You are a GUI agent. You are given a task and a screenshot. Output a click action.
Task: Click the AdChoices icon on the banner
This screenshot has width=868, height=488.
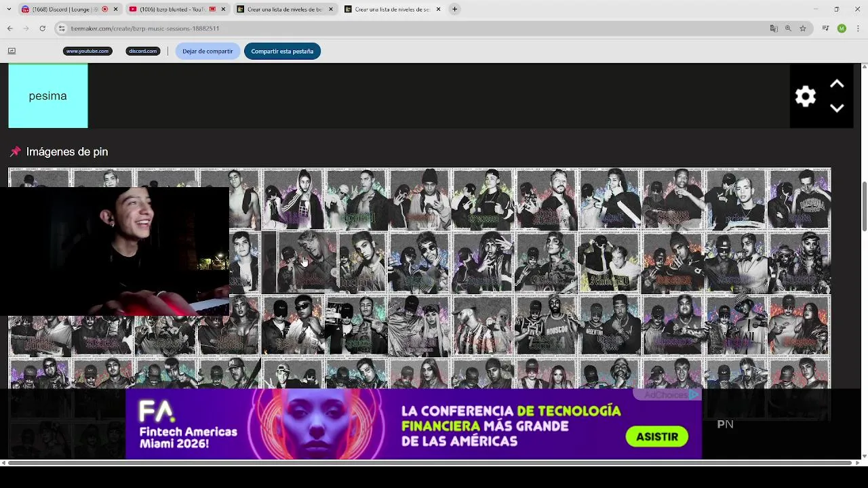pyautogui.click(x=694, y=394)
